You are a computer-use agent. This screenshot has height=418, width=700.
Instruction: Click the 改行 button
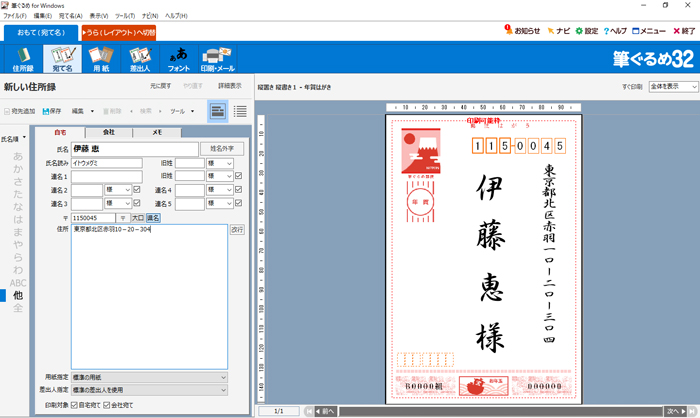click(x=236, y=229)
